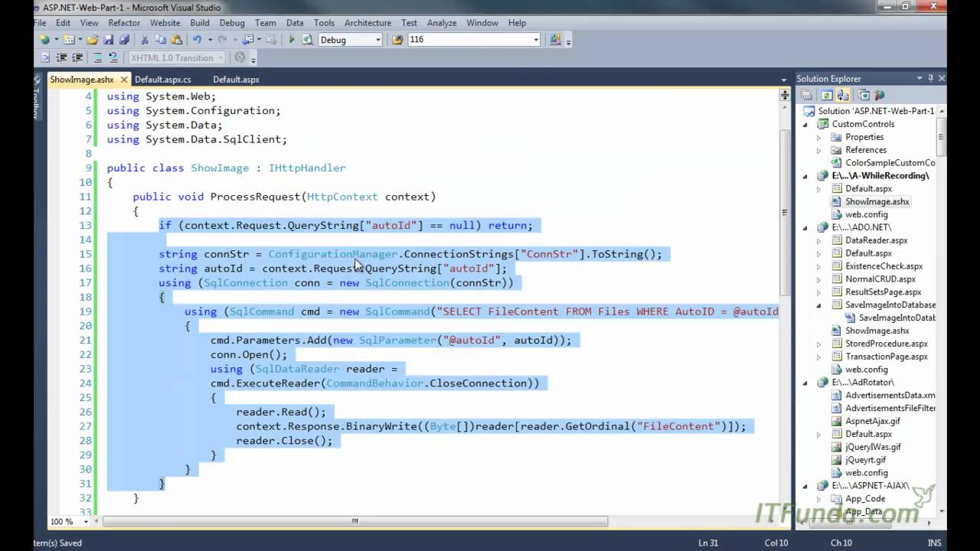The image size is (980, 551).
Task: Collapse the AdRotator website node
Action: (805, 382)
